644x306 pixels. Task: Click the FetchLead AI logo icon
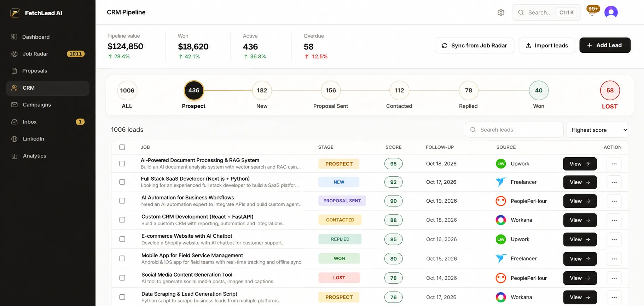[x=15, y=13]
